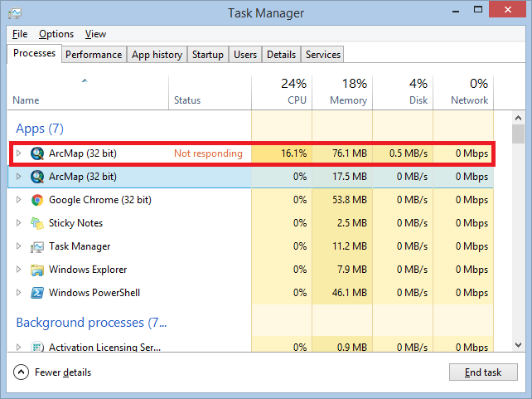
Task: Click the not-responding ArcMap app icon
Action: tap(37, 153)
